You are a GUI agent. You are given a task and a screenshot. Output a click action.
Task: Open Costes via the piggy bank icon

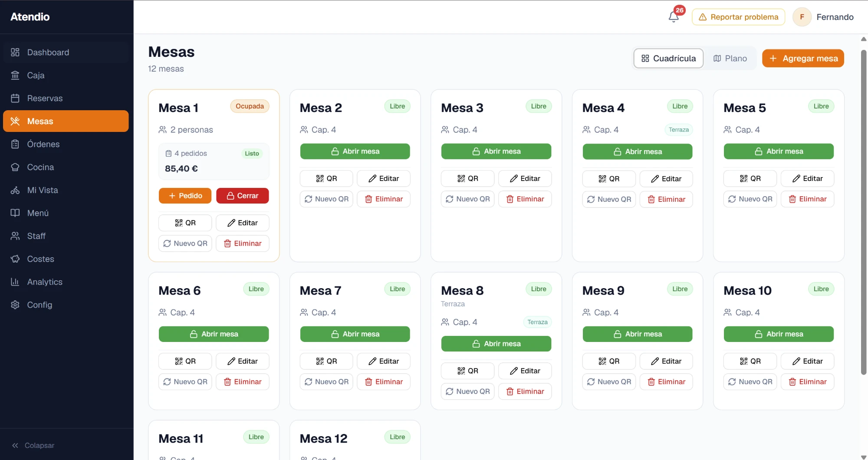(15, 260)
